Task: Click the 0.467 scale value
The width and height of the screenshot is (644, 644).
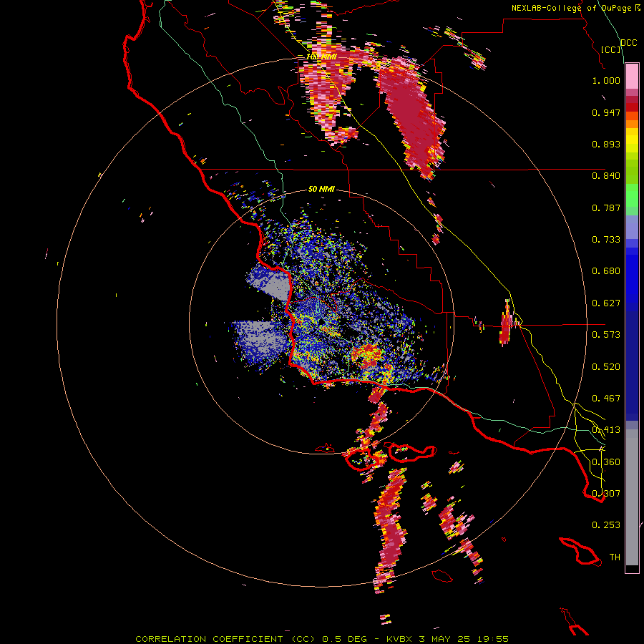Action: coord(606,399)
